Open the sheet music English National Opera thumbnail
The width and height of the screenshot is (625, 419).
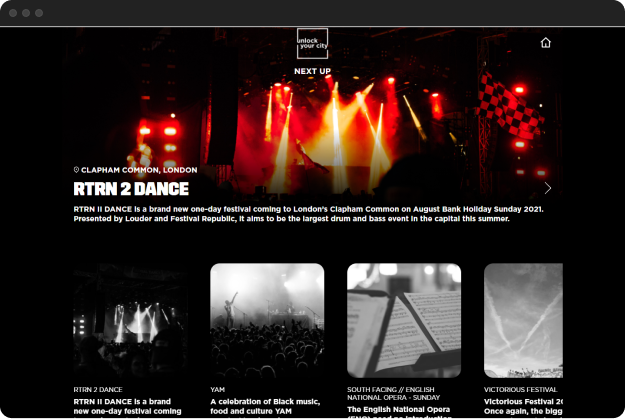coord(404,321)
